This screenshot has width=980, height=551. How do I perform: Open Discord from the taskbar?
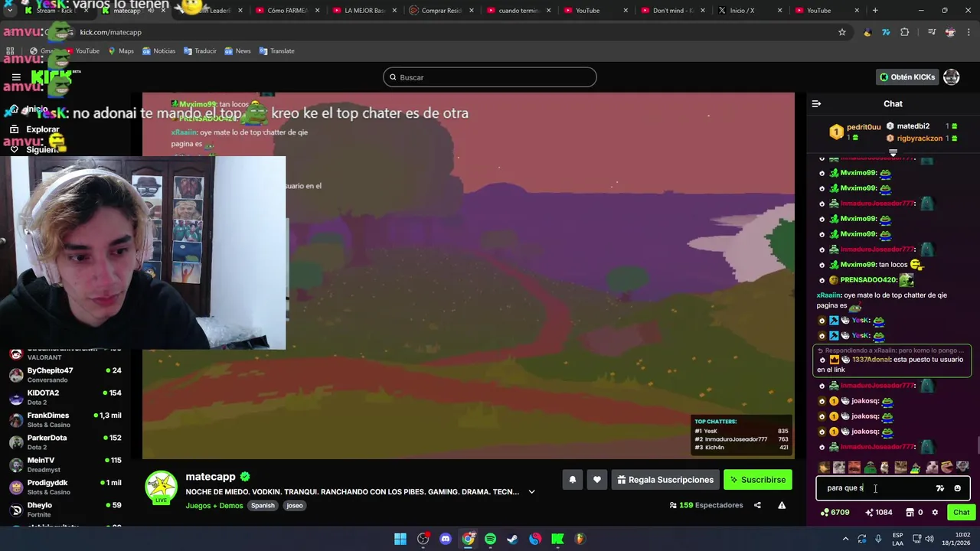(446, 539)
